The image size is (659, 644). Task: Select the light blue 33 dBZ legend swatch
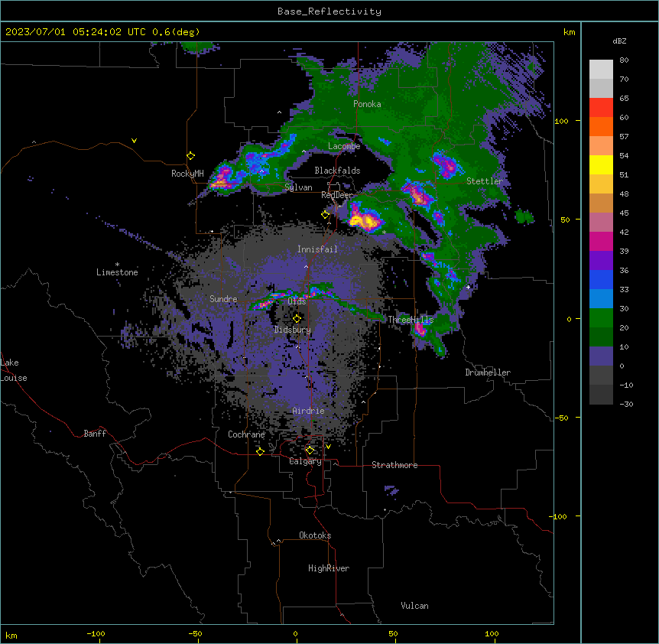pyautogui.click(x=601, y=298)
